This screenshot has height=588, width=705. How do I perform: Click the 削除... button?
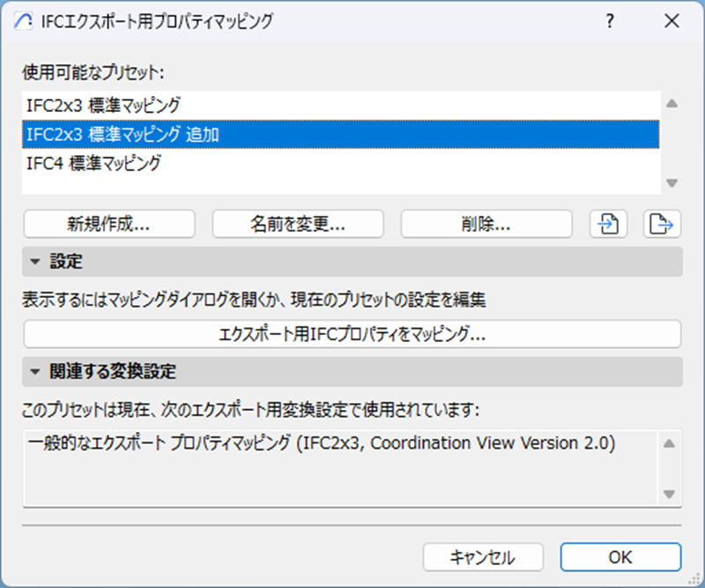(x=486, y=224)
